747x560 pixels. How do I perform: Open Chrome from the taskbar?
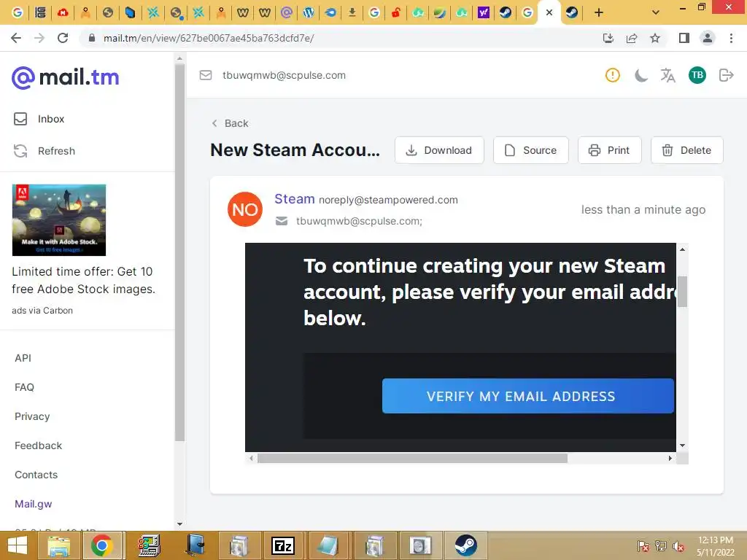[102, 545]
